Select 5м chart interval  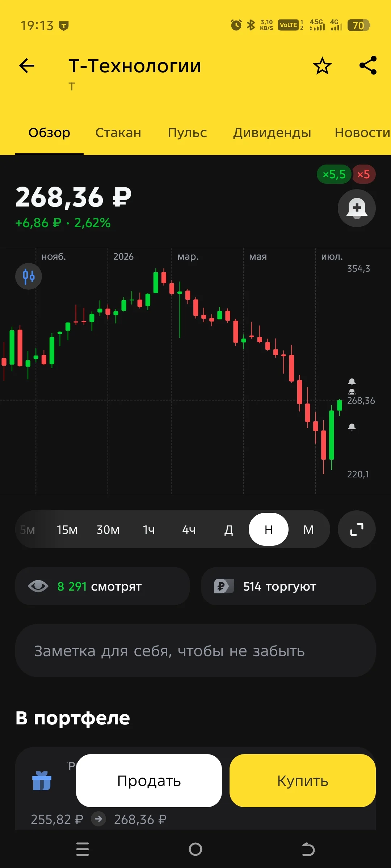(x=28, y=530)
